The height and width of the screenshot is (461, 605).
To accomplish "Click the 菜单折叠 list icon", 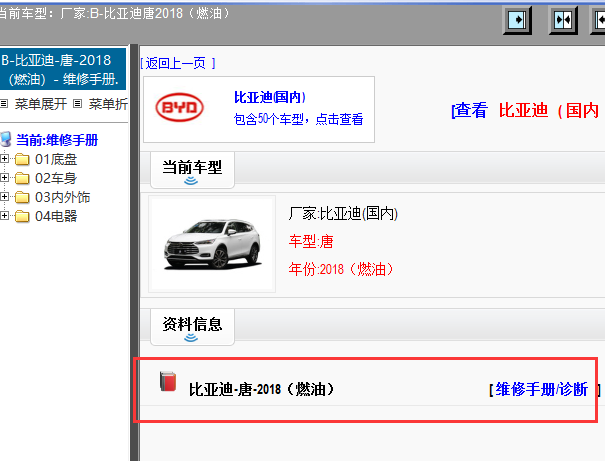I will (x=78, y=103).
